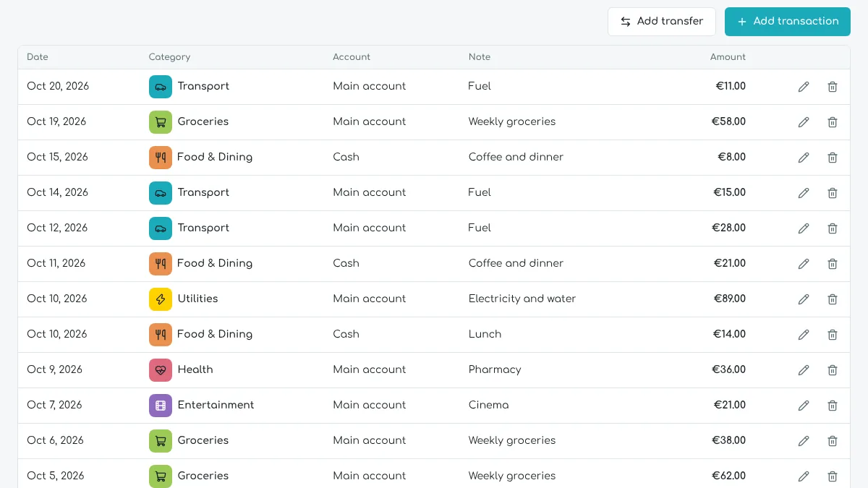Click the Health category label
This screenshot has width=868, height=488.
click(195, 369)
